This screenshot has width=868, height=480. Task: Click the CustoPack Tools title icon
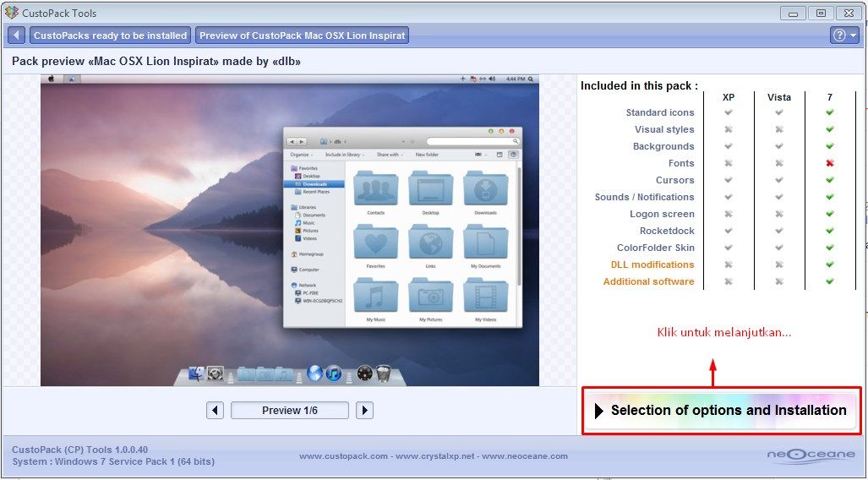click(12, 12)
